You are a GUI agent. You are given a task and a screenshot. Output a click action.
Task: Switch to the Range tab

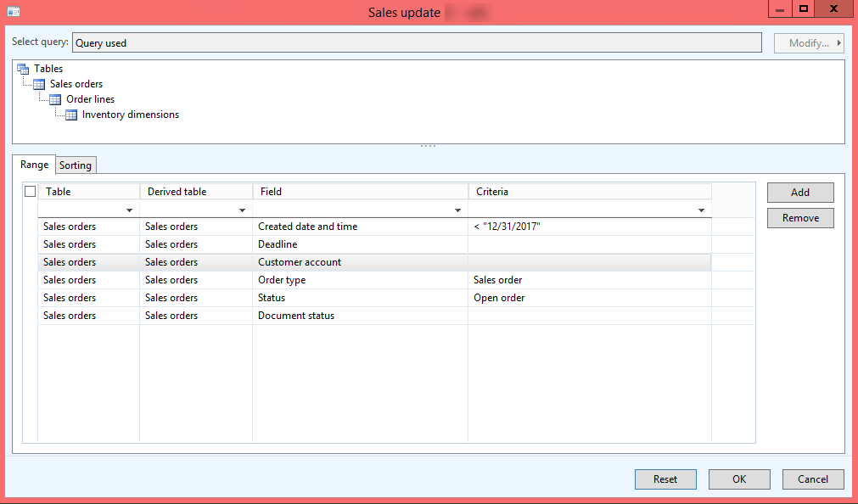click(x=34, y=165)
